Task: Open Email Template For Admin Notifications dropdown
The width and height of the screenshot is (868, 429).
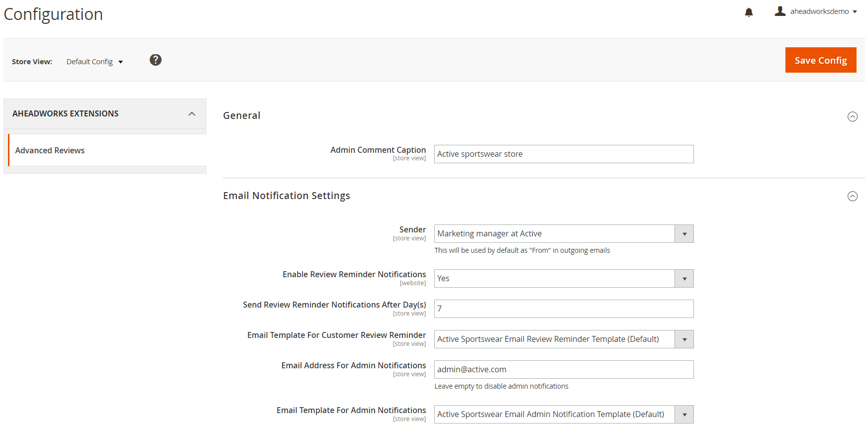Action: pos(564,415)
